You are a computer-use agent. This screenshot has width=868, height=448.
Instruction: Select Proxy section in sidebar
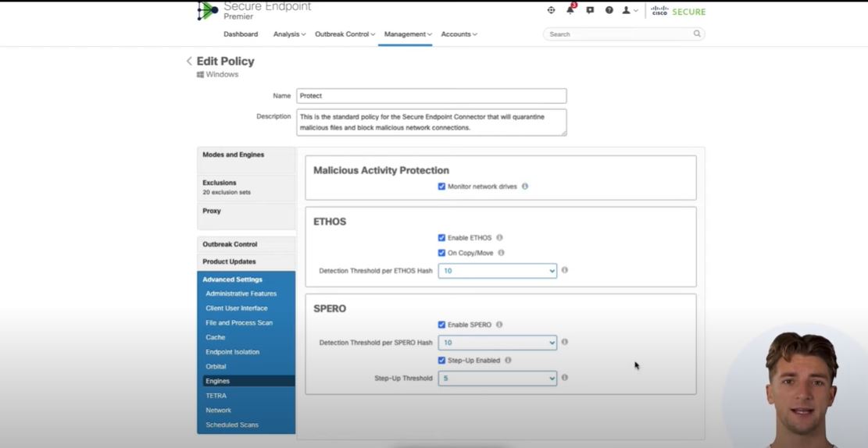[x=246, y=215]
